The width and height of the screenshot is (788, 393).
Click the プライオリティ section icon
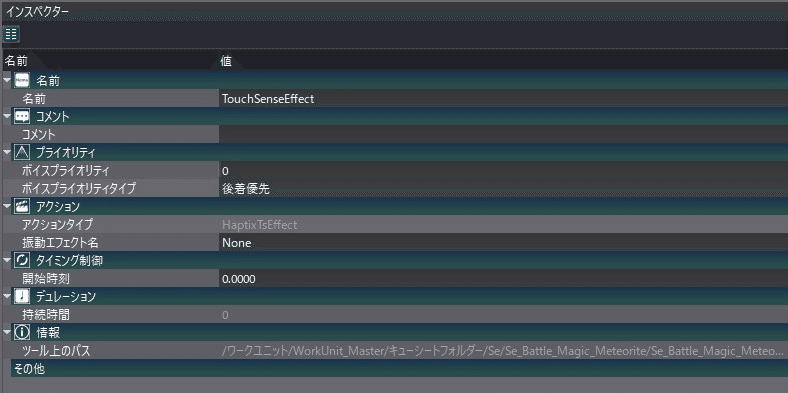21,152
